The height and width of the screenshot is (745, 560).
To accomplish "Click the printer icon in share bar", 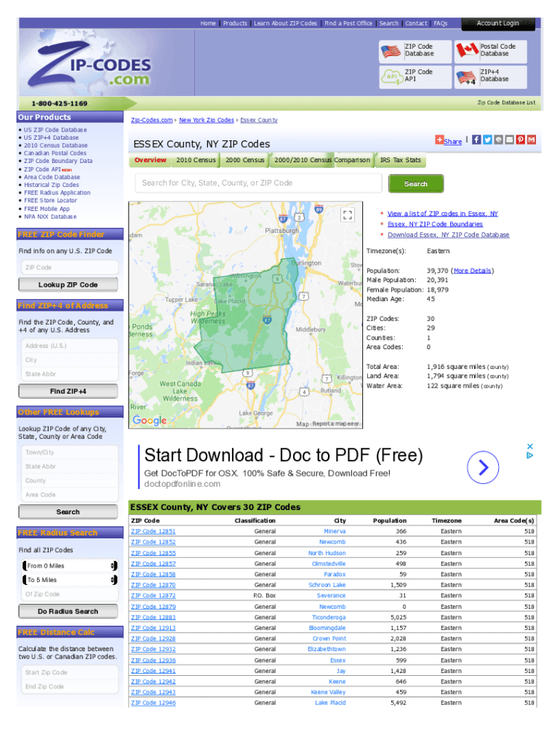I will (x=498, y=140).
